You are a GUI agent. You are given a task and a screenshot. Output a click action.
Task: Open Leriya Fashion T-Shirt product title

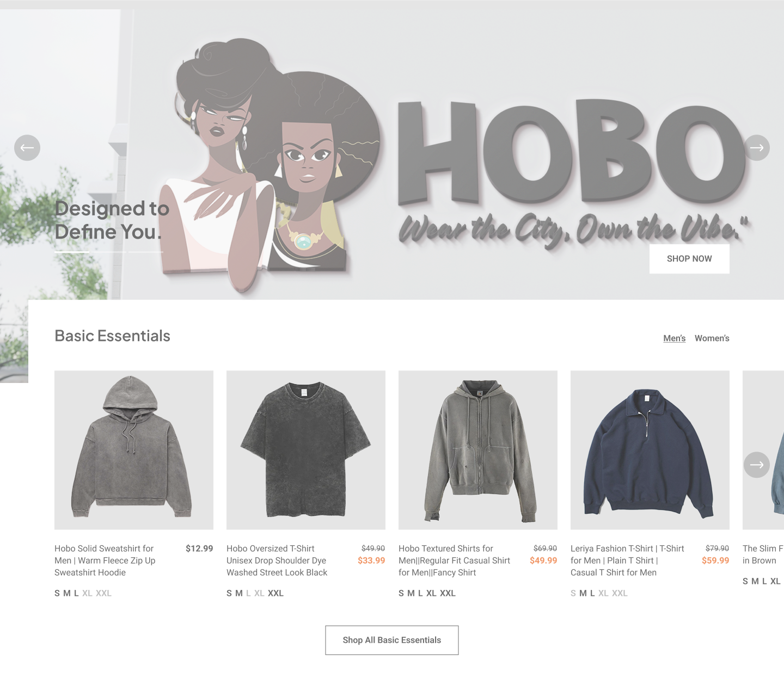pos(627,561)
